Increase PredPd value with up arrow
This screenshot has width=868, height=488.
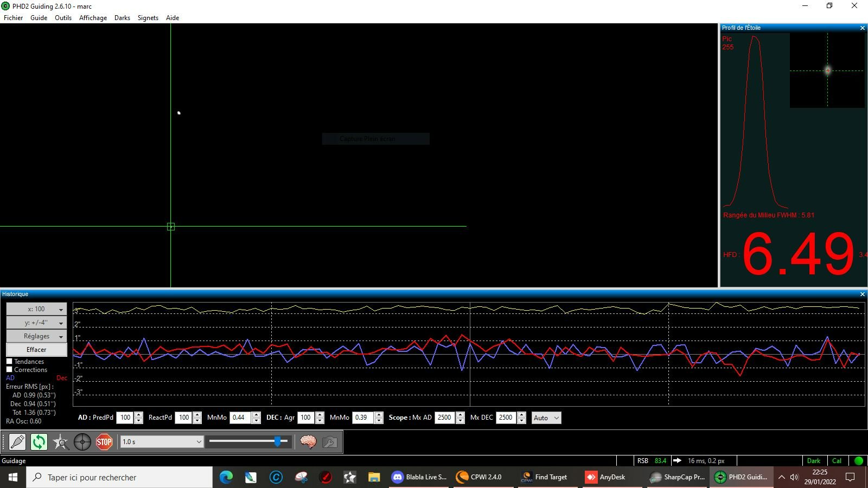(x=139, y=415)
